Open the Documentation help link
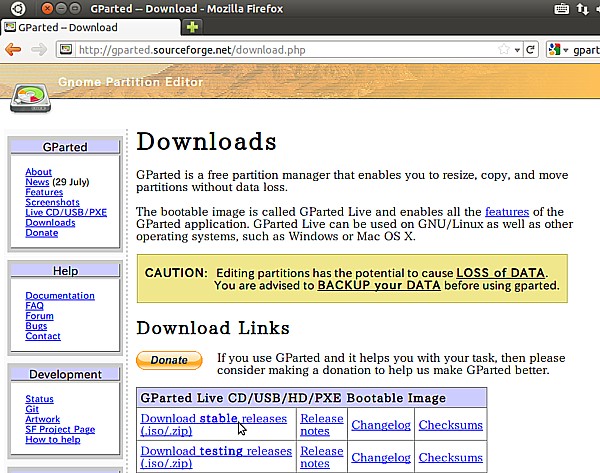This screenshot has width=600, height=473. [x=60, y=295]
